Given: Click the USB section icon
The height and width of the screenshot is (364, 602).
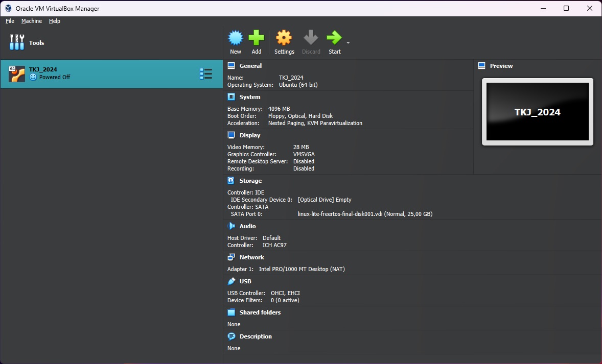Looking at the screenshot, I should pyautogui.click(x=231, y=281).
